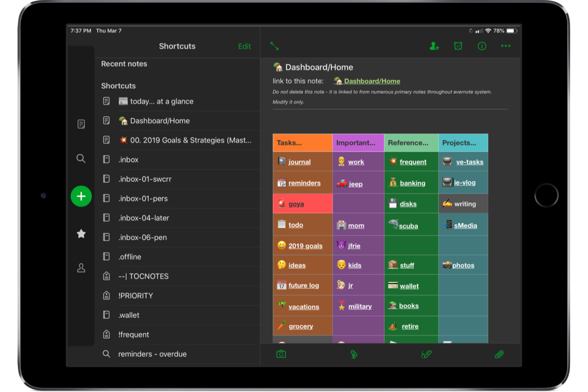
Task: Open sMedia link
Action: (466, 226)
